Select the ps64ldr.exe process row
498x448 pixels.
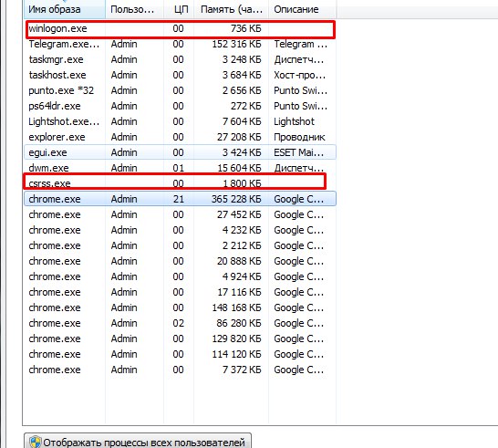(180, 106)
